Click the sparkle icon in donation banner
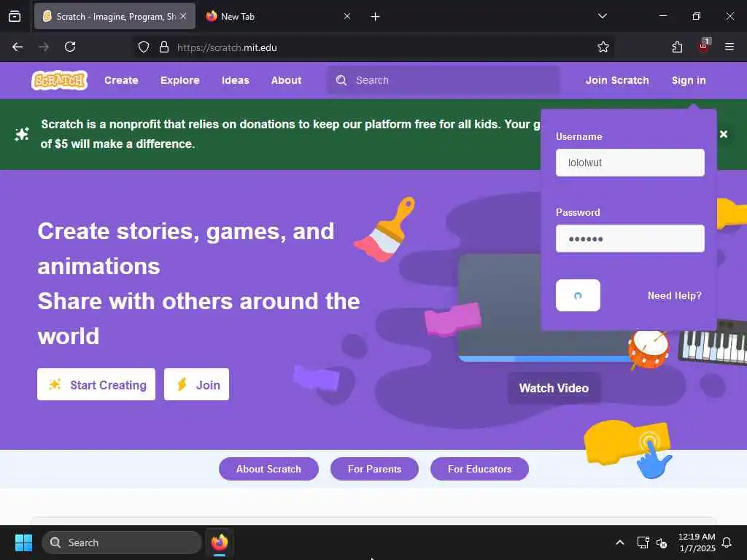 pos(21,134)
